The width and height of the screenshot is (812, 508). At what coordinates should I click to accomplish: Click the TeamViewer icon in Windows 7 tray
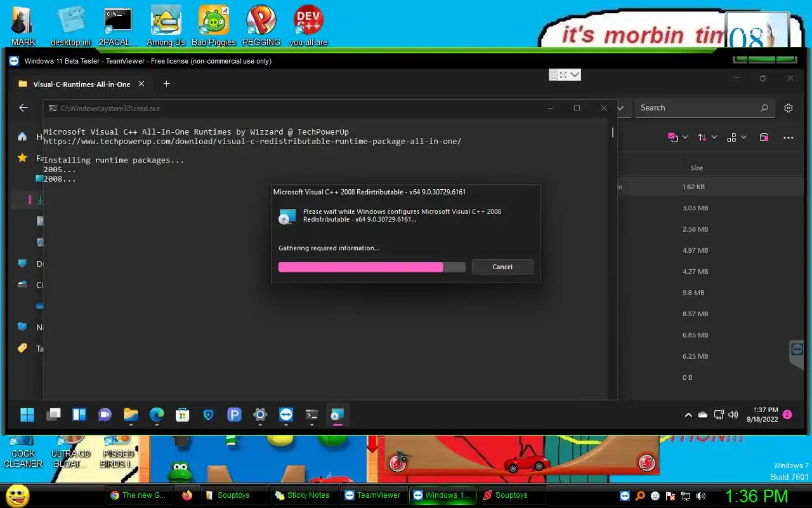625,496
